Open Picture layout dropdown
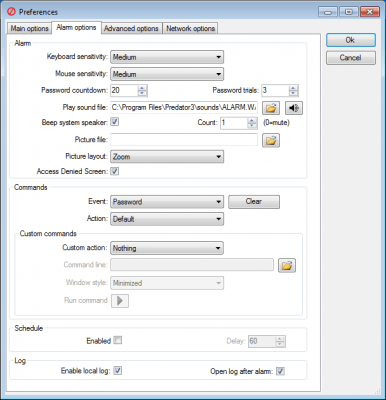The width and height of the screenshot is (386, 400). (x=167, y=157)
